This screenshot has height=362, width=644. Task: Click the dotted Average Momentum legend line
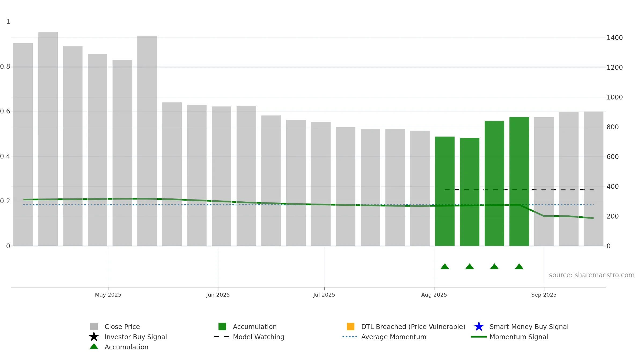(x=350, y=337)
